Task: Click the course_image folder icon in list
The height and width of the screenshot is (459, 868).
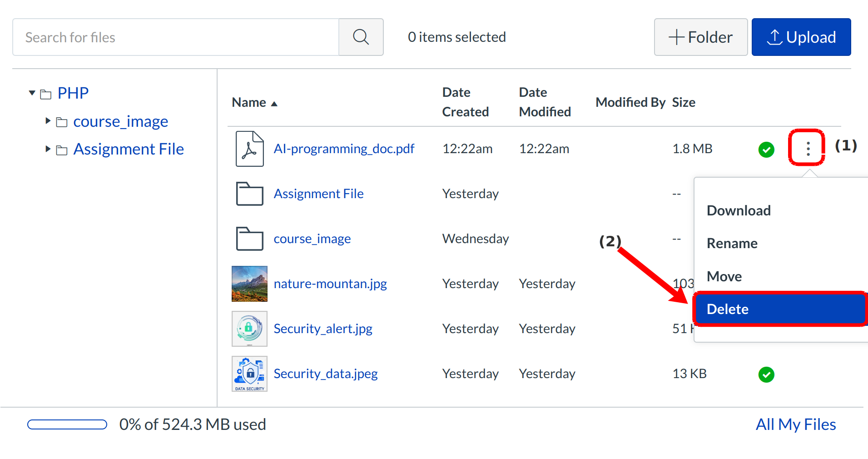Action: click(249, 239)
